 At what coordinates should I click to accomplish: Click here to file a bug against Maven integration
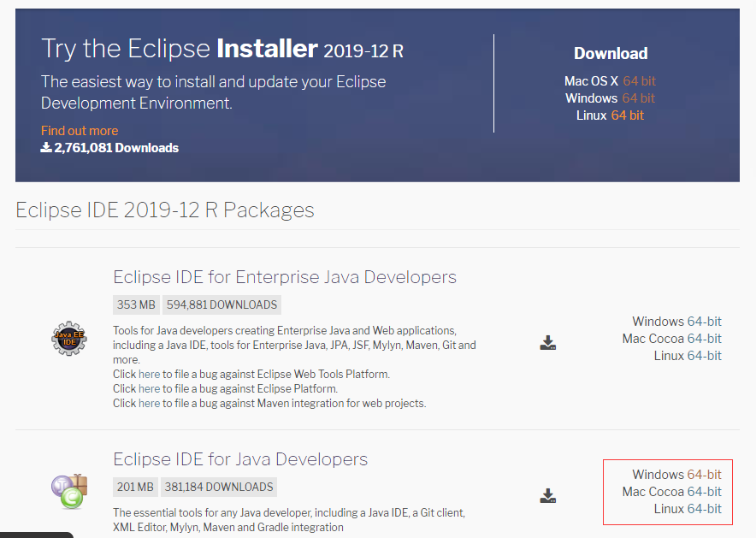click(149, 403)
